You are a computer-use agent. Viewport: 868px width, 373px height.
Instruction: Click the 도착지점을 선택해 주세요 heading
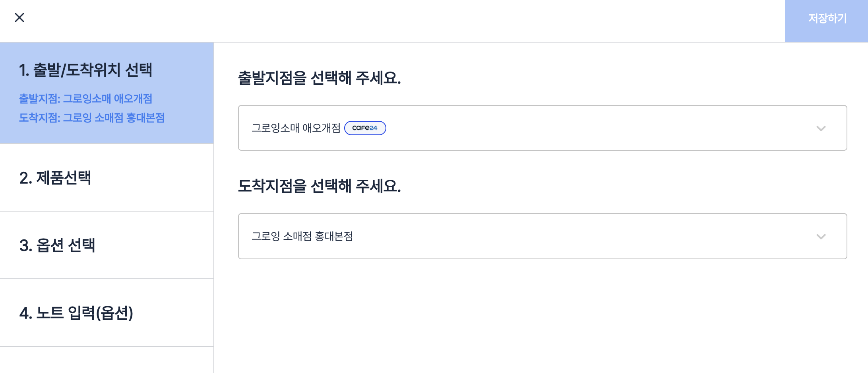coord(319,186)
